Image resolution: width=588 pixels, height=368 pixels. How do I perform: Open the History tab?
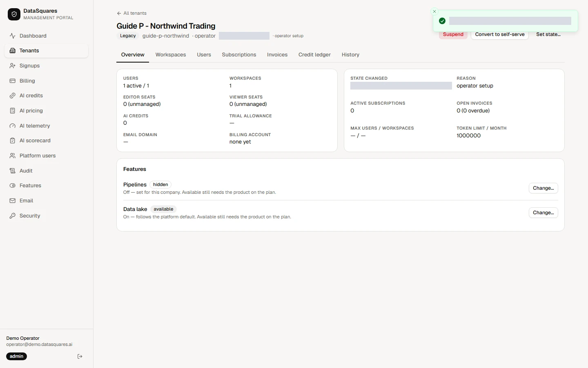(x=350, y=55)
